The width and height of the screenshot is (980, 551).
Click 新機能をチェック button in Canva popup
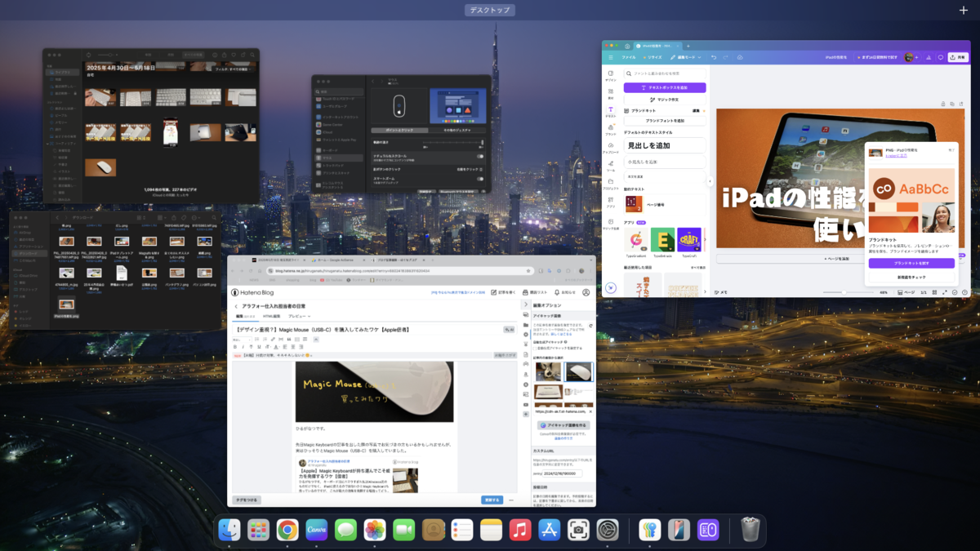point(911,278)
